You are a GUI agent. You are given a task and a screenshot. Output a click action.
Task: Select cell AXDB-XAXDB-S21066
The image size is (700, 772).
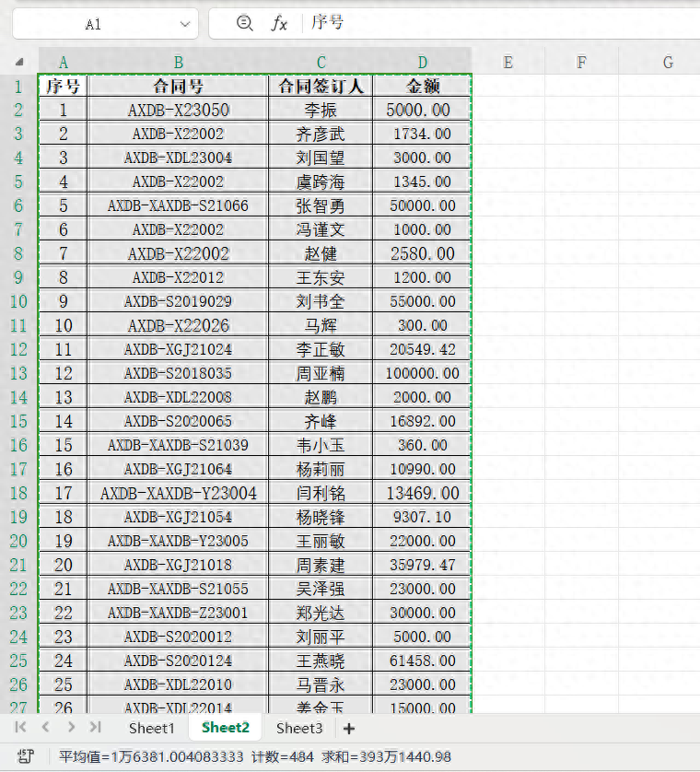click(x=178, y=205)
